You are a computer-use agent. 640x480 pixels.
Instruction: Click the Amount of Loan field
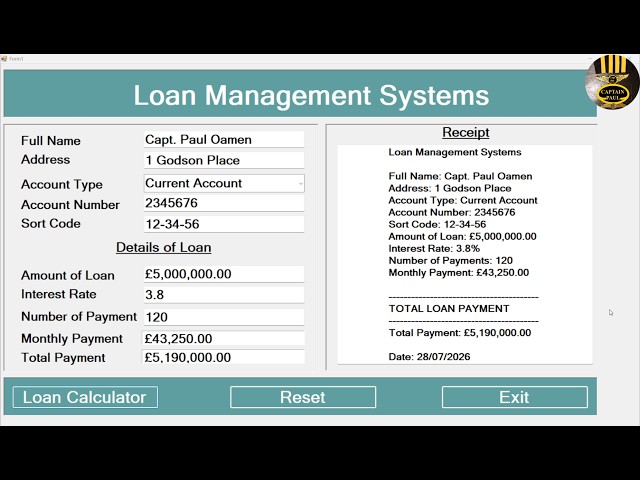point(224,274)
